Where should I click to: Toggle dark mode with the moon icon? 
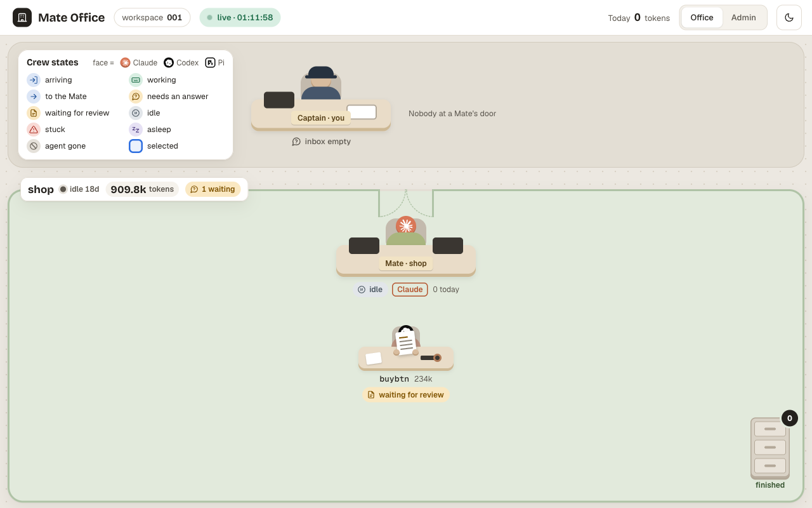[x=789, y=17]
